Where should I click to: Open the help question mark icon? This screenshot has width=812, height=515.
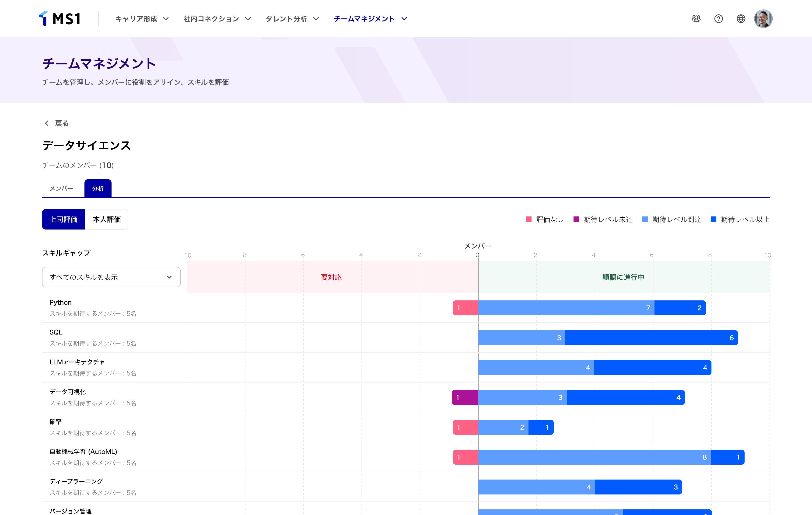pos(719,18)
